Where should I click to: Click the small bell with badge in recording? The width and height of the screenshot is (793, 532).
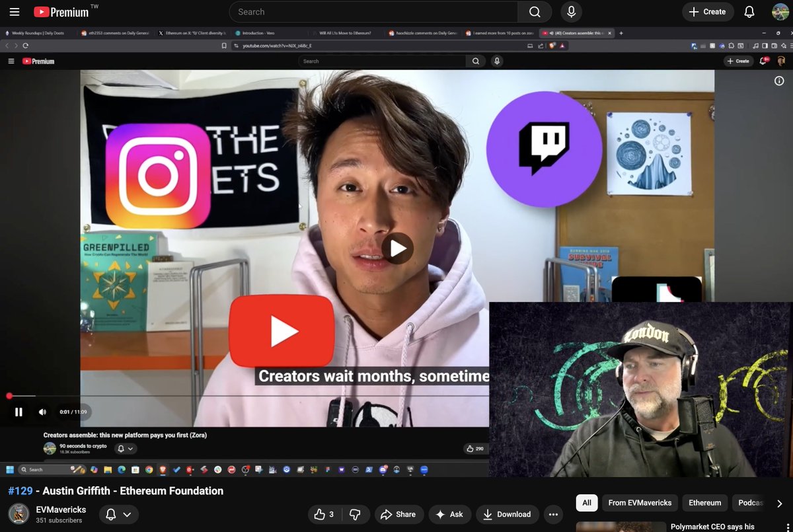764,60
